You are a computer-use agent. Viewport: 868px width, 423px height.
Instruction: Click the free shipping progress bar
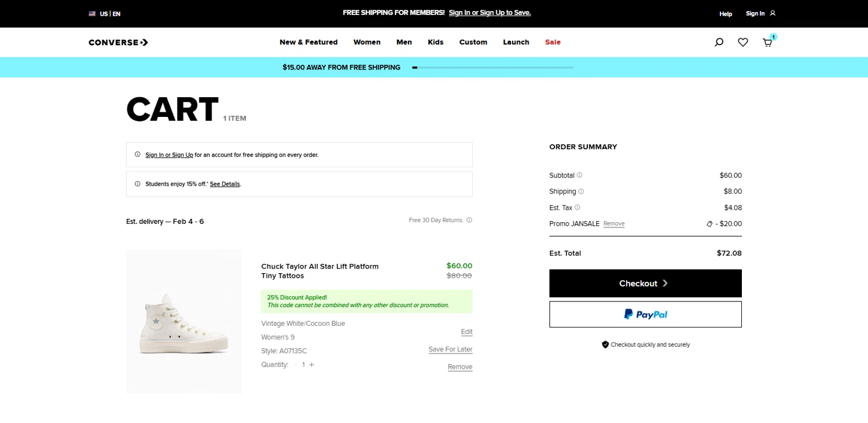(x=492, y=68)
